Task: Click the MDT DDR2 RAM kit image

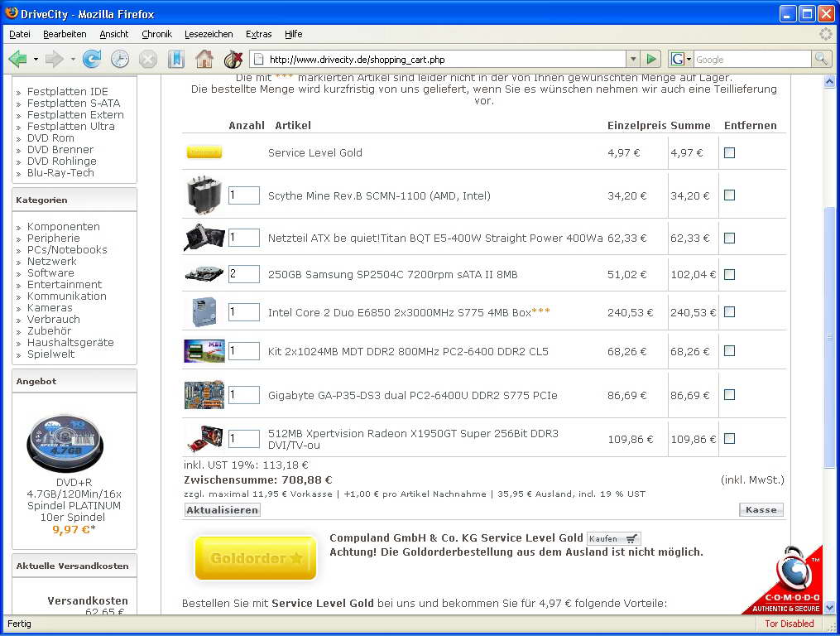Action: [x=204, y=351]
